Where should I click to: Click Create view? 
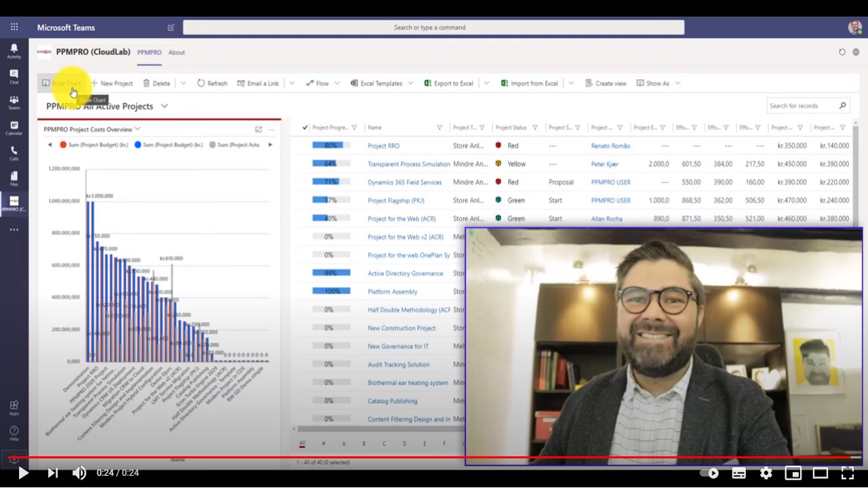(x=606, y=83)
